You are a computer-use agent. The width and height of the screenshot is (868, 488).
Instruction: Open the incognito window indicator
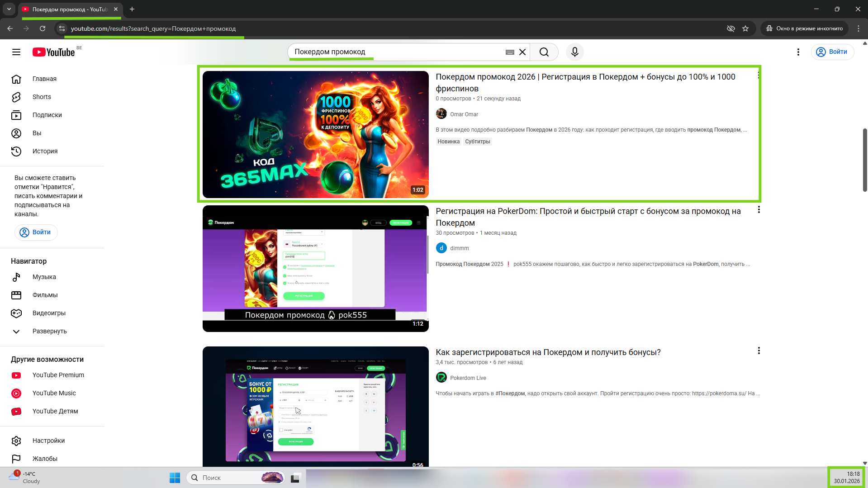[x=804, y=28]
